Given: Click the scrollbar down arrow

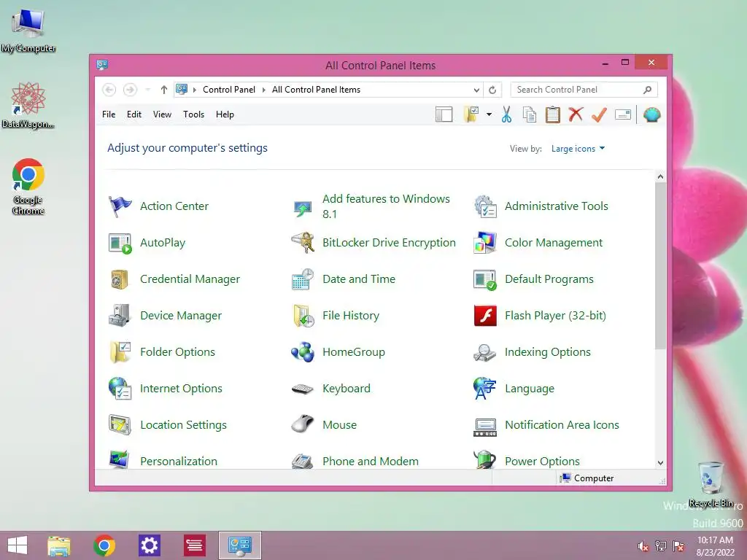Looking at the screenshot, I should 660,463.
